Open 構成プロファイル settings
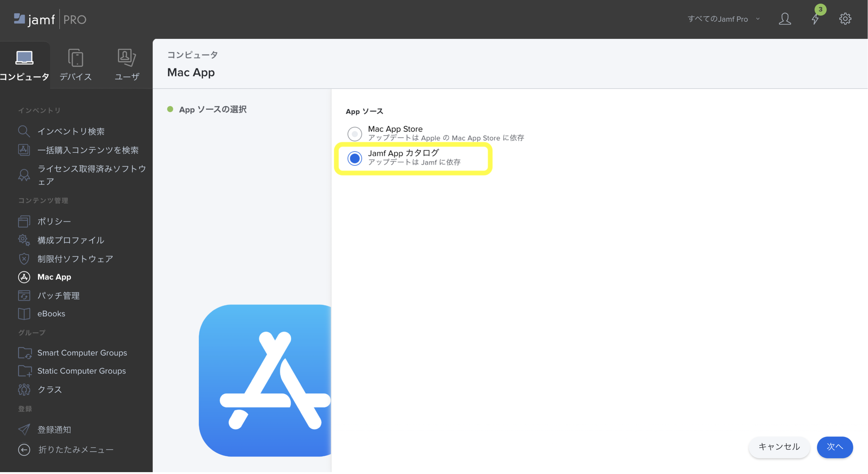This screenshot has width=868, height=474. [70, 240]
